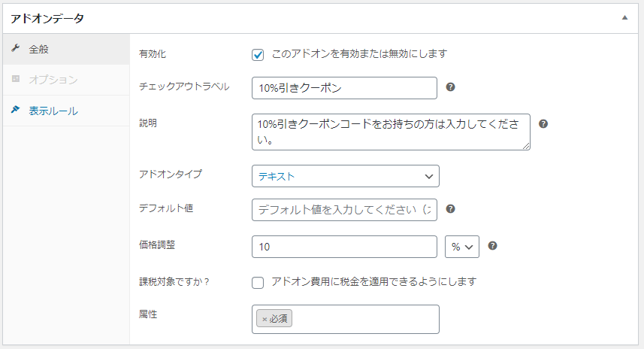
Task: Click the アドオンタイプ field label
Action: click(171, 174)
